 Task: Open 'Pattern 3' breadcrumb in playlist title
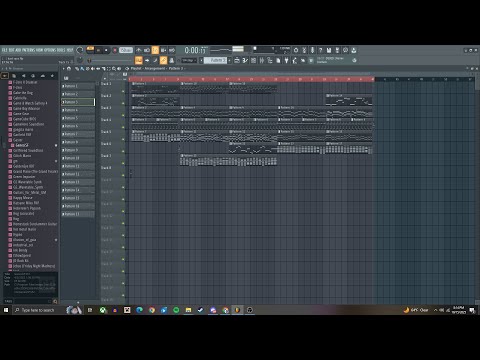[176, 68]
